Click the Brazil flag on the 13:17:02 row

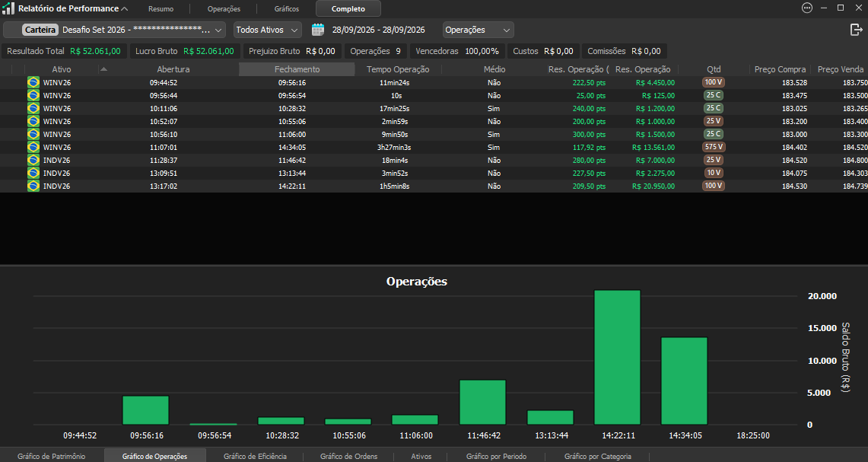click(33, 186)
